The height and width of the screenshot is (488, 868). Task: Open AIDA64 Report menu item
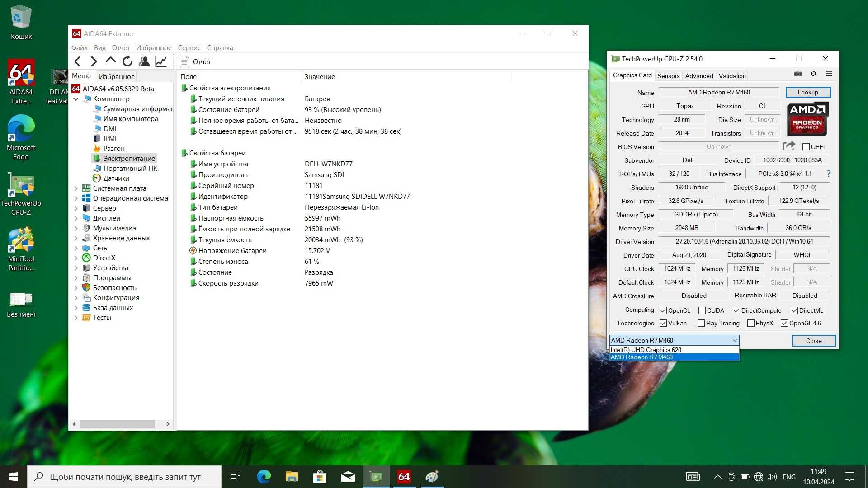[x=119, y=47]
